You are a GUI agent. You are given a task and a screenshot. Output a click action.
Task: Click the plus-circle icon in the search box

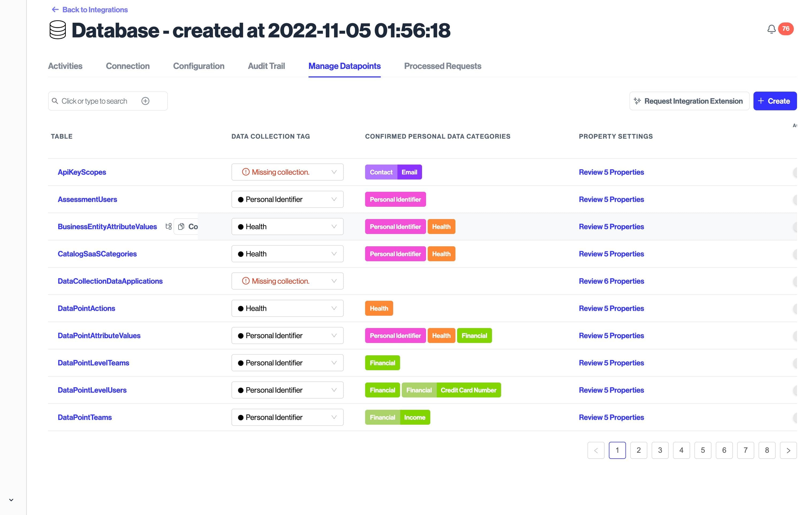[x=145, y=101]
